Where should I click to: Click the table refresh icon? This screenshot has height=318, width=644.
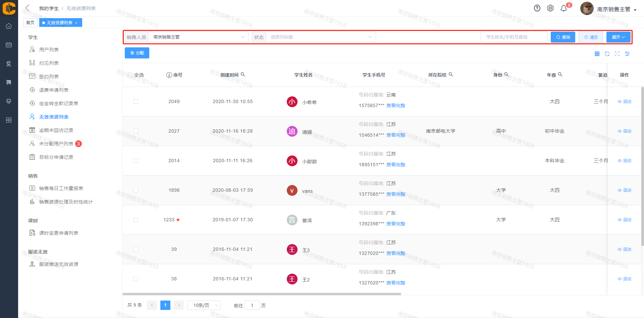(x=607, y=54)
